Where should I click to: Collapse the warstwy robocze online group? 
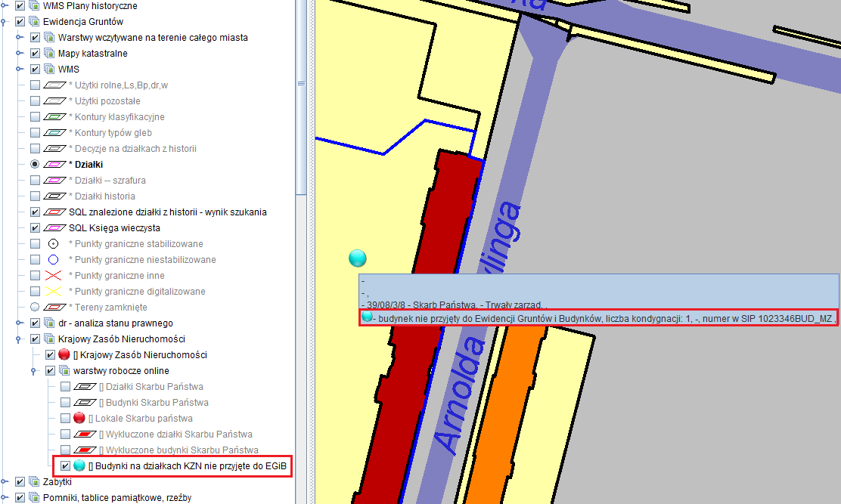point(34,371)
